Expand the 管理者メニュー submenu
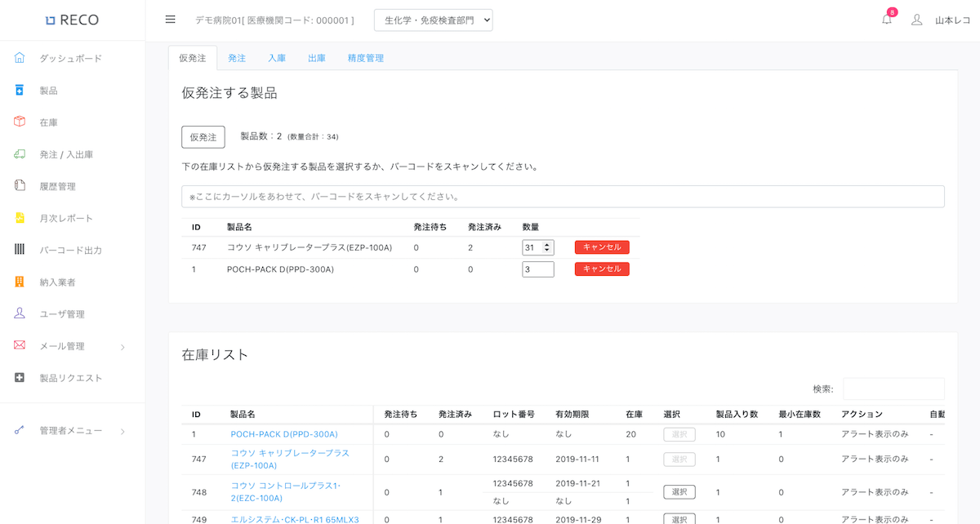Image resolution: width=980 pixels, height=524 pixels. click(122, 431)
